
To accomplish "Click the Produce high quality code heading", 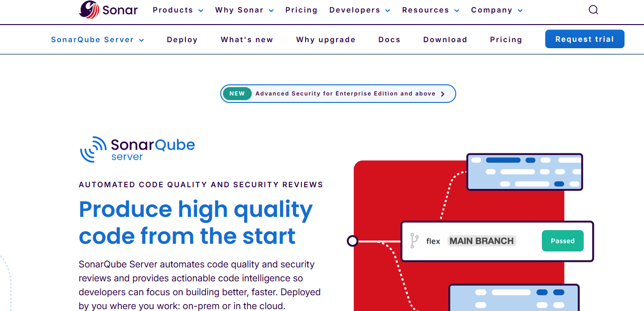I will coord(196,222).
